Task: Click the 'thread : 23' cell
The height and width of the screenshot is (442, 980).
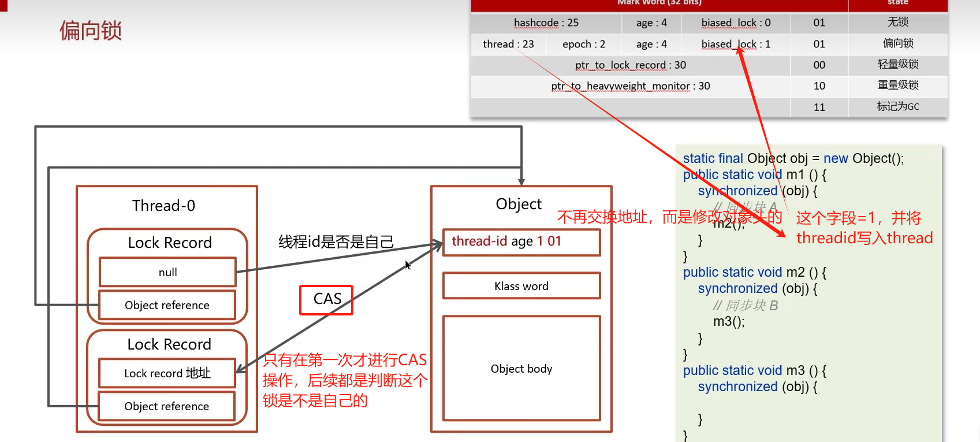Action: (x=508, y=44)
